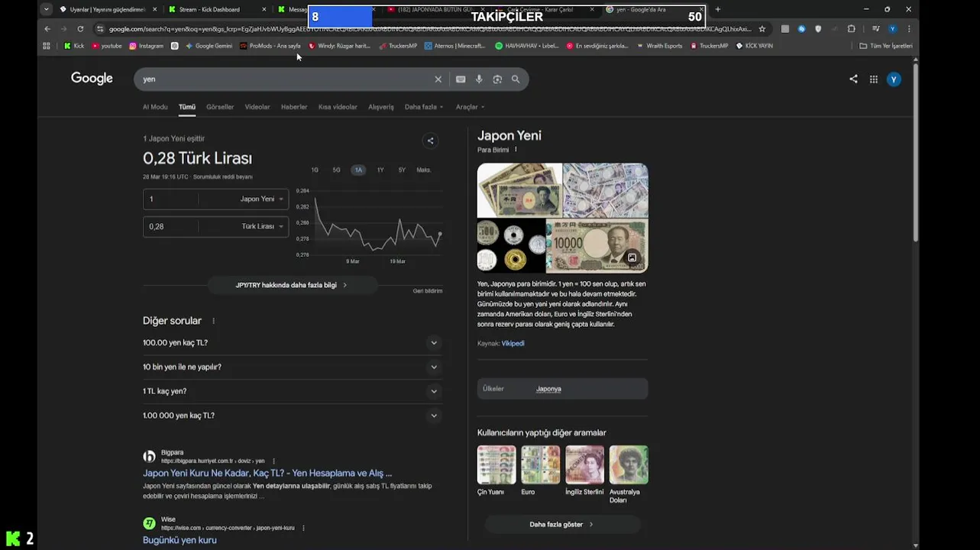The width and height of the screenshot is (980, 550).
Task: Clear the search box with the X icon
Action: (438, 79)
